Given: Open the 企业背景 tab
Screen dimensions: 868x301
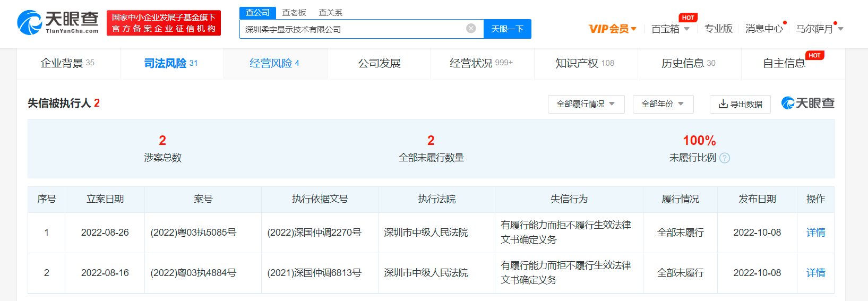Looking at the screenshot, I should pos(68,63).
